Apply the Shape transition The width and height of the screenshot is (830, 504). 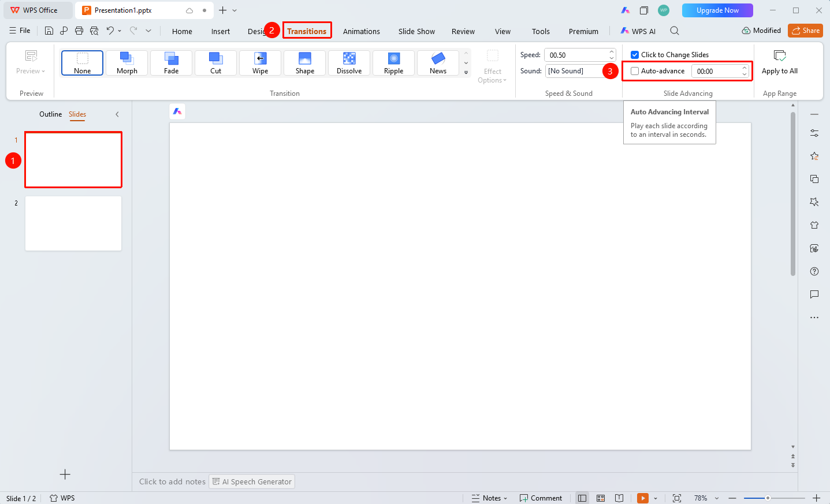pos(305,63)
